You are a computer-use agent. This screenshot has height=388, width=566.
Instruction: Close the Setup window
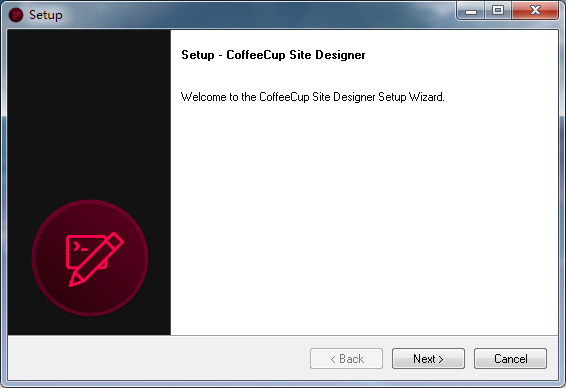(x=535, y=11)
